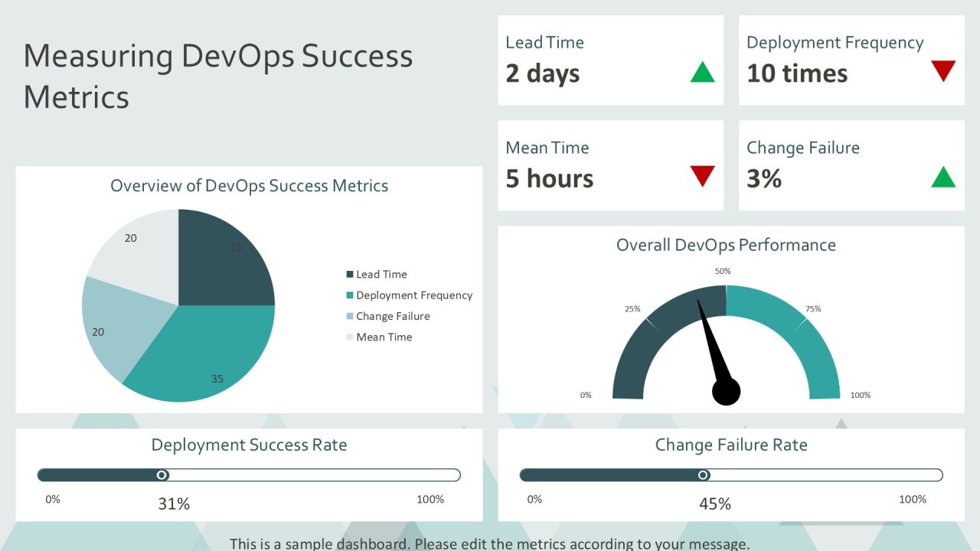Click the '3%' Change Failure value

tap(763, 178)
